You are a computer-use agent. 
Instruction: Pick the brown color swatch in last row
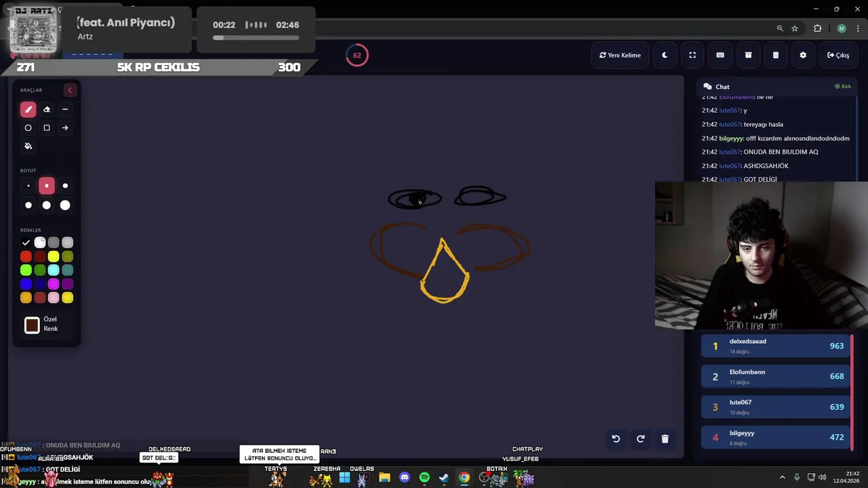(x=40, y=298)
